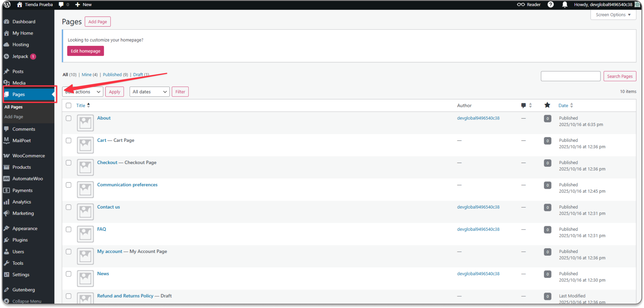Open the Reader glasses icon
The image size is (644, 308).
(521, 5)
